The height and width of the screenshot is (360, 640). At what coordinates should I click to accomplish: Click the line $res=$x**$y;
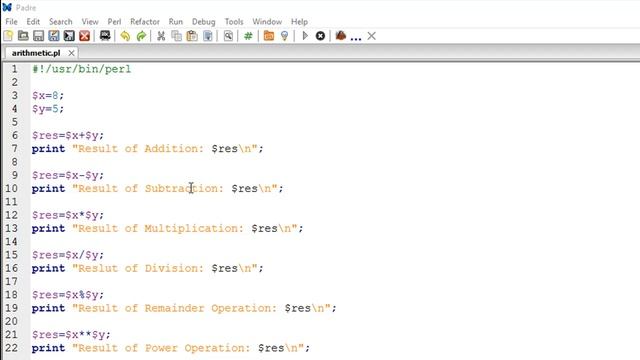click(71, 335)
